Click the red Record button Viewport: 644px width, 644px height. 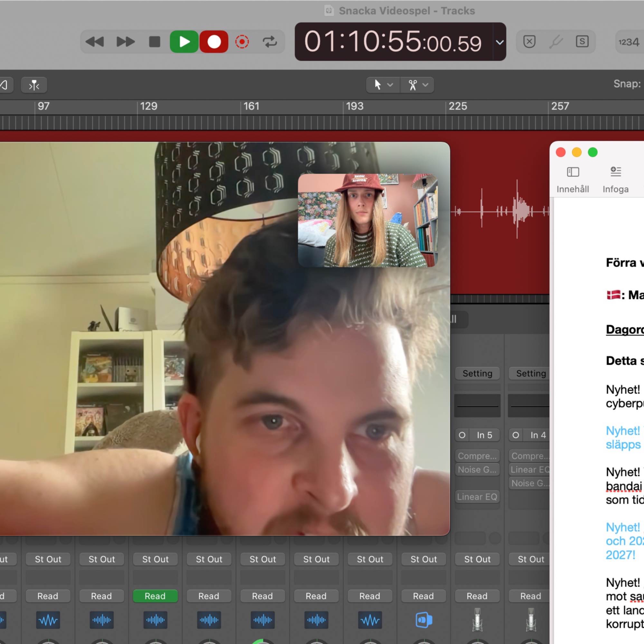click(214, 42)
